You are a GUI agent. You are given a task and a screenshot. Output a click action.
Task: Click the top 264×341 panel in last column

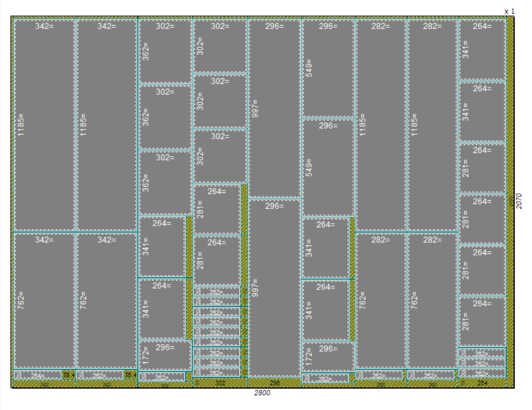pyautogui.click(x=482, y=49)
